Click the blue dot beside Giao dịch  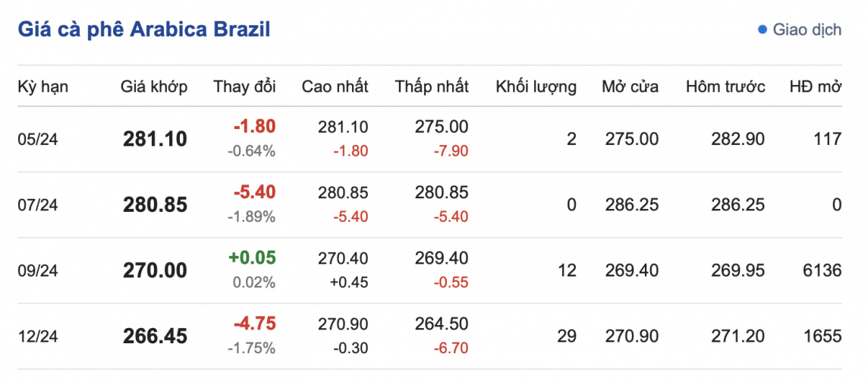[x=763, y=30]
